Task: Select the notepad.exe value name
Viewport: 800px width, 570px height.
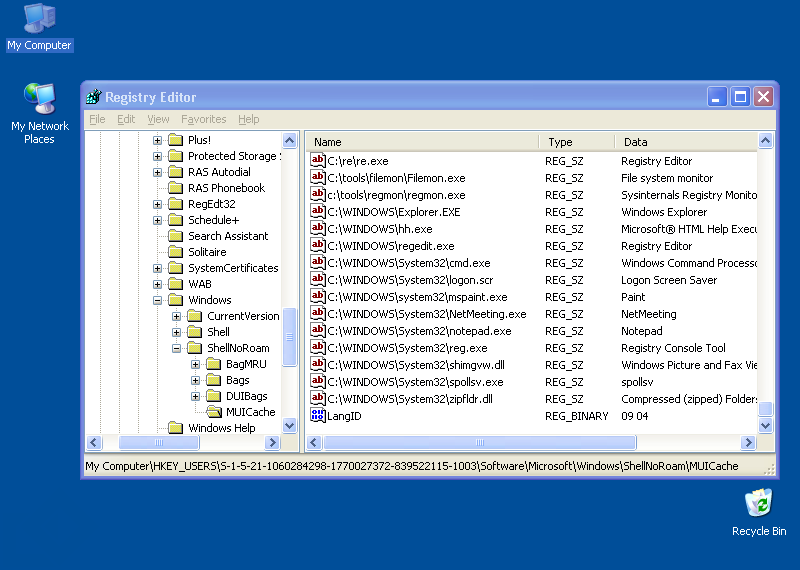Action: click(x=419, y=331)
